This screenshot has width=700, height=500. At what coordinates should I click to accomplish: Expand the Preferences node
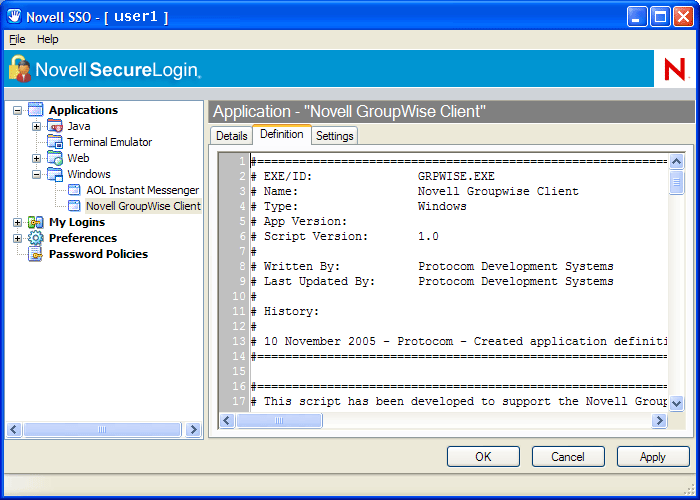[x=17, y=238]
